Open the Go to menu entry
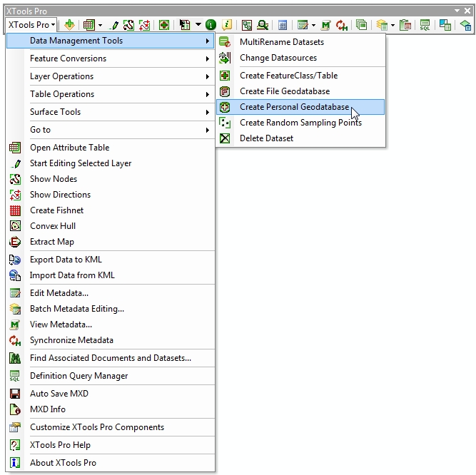The image size is (476, 475). coord(111,130)
